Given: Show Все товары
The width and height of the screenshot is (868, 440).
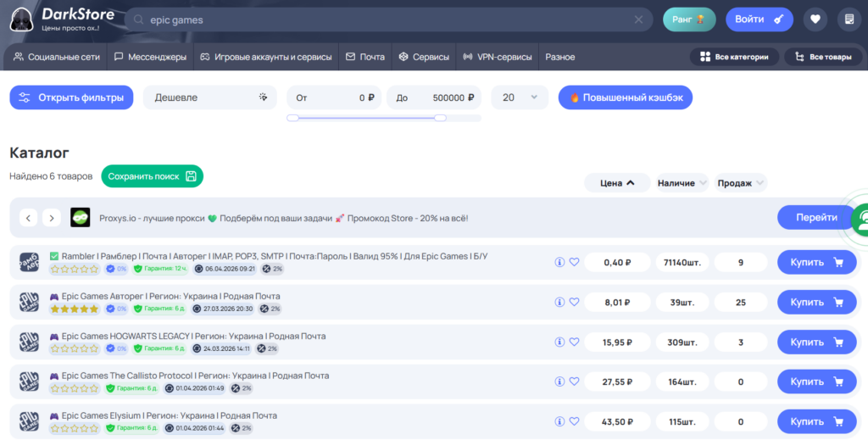Looking at the screenshot, I should coord(823,57).
